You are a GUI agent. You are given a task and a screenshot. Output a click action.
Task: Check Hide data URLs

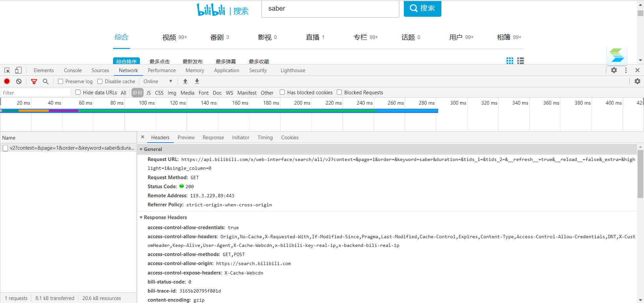[x=78, y=92]
